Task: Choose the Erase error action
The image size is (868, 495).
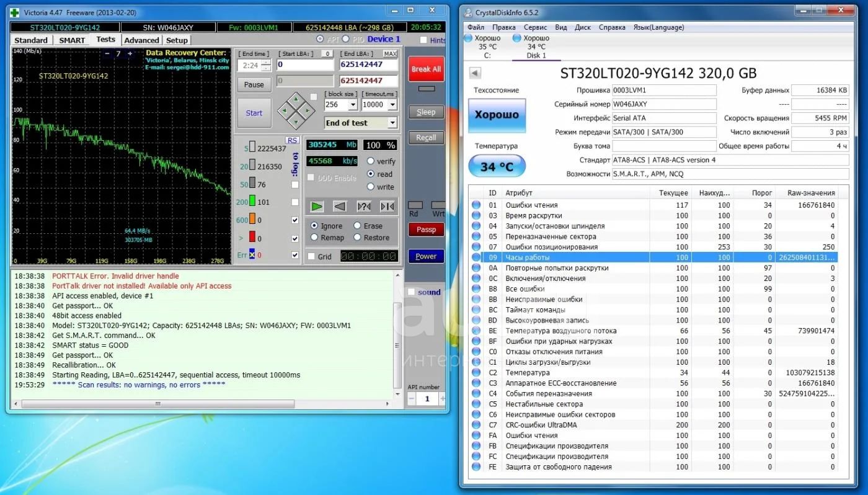Action: coord(357,226)
